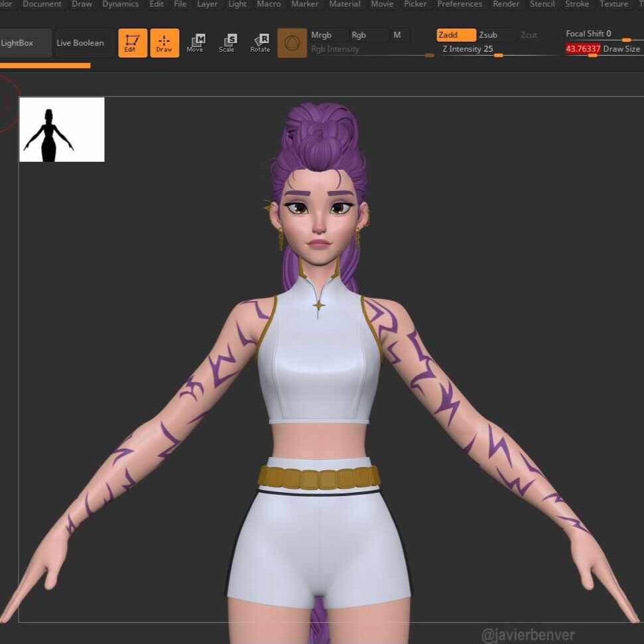
Task: Select the Scale transform tool
Action: [227, 43]
